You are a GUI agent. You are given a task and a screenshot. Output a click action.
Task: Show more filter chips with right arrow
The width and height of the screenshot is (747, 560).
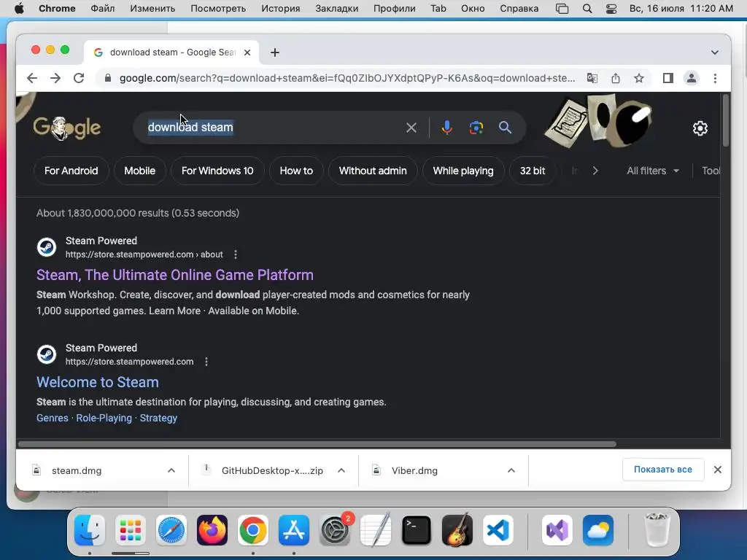[x=595, y=171]
